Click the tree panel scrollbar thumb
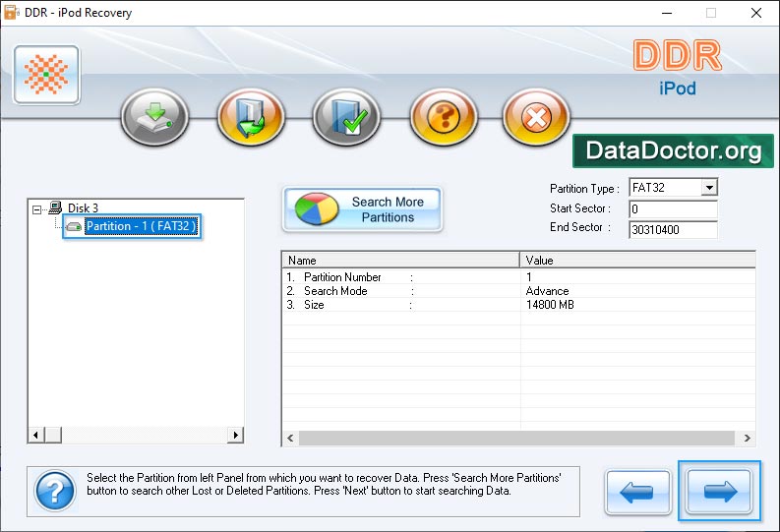Viewport: 780px width, 532px height. 53,435
